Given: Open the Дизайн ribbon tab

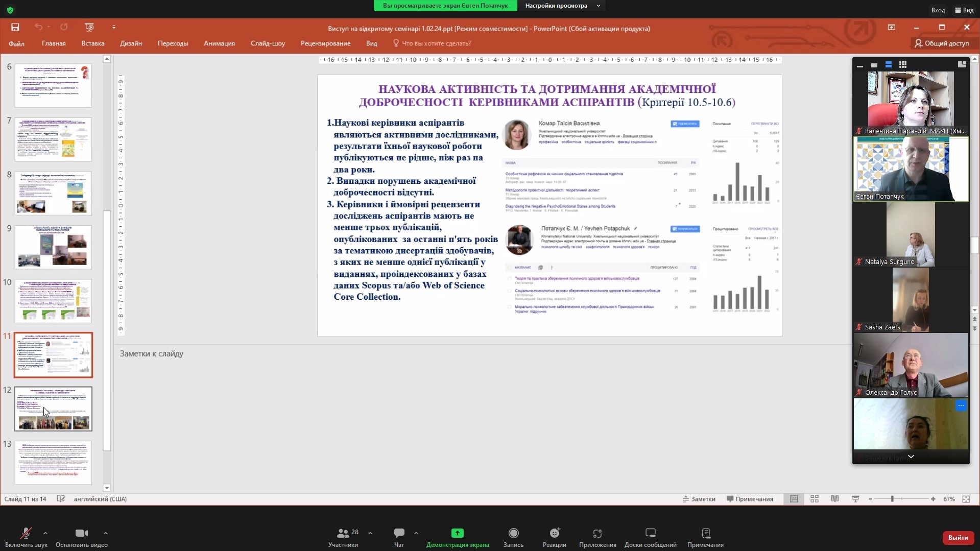Looking at the screenshot, I should (x=131, y=43).
